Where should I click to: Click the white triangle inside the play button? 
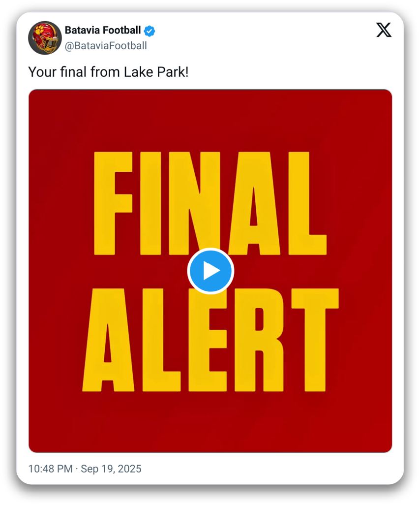[211, 271]
